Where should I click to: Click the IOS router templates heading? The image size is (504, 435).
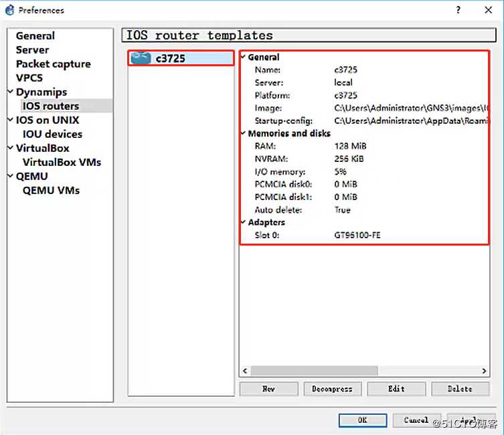pyautogui.click(x=199, y=35)
